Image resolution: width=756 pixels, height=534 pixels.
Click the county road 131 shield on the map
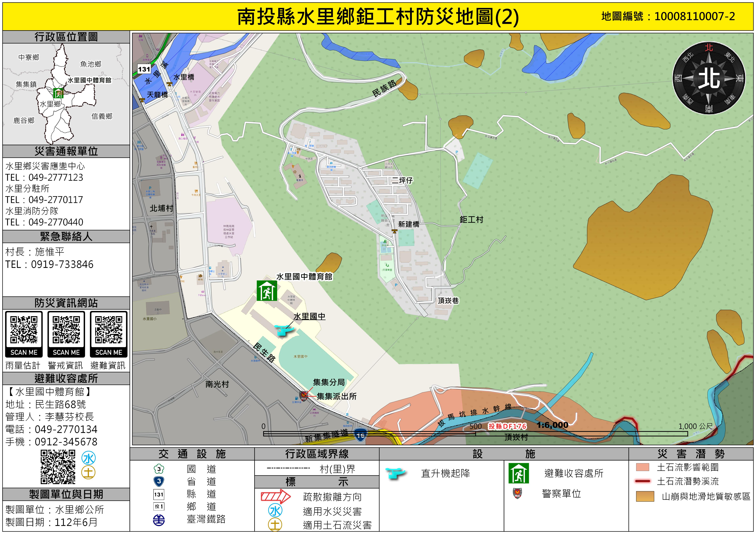[x=144, y=69]
